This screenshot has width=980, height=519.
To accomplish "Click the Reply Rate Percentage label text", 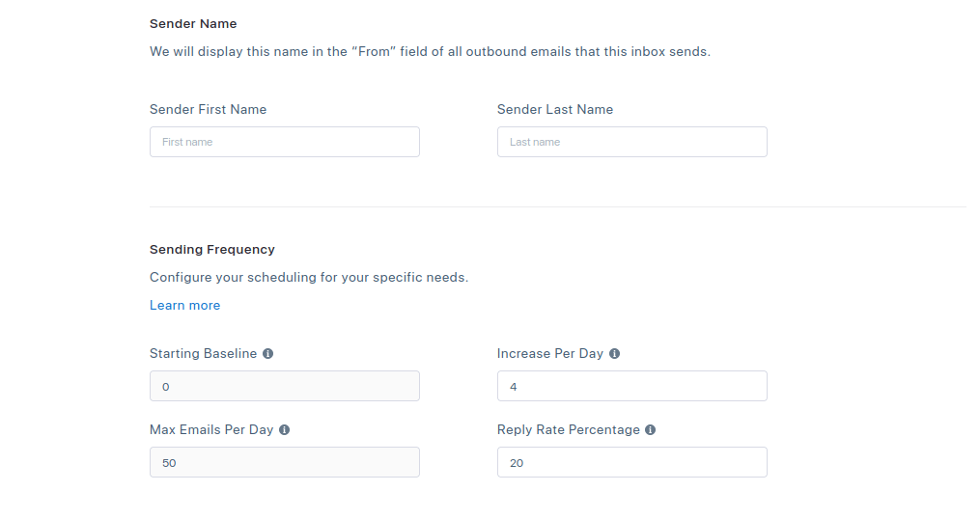I will [569, 430].
